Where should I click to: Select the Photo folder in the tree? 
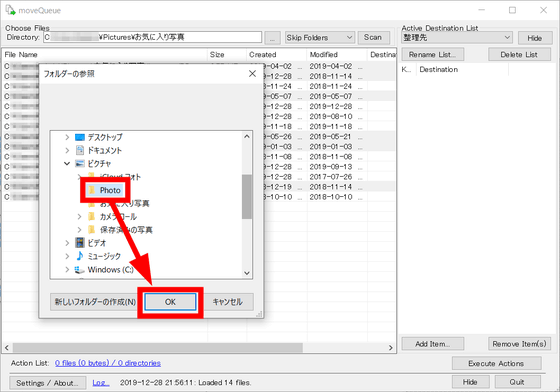point(110,190)
